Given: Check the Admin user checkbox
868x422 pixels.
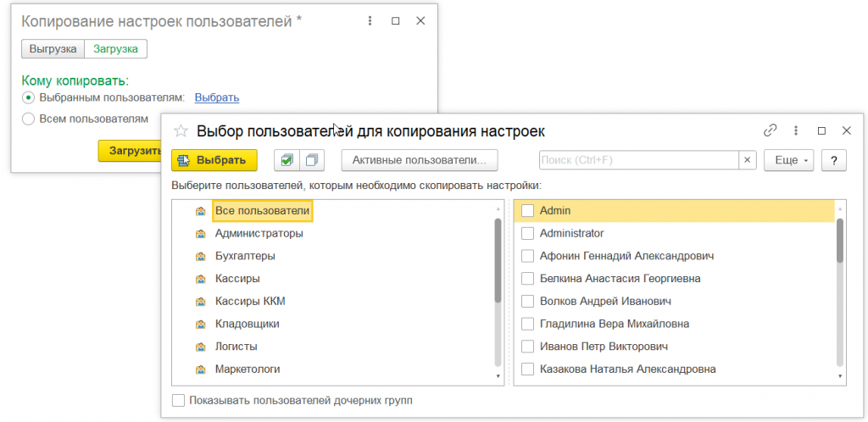Looking at the screenshot, I should [x=527, y=210].
